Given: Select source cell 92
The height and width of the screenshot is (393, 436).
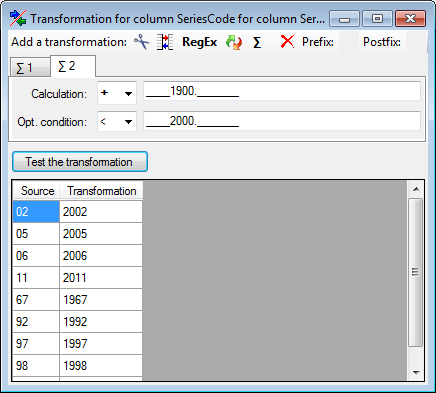Looking at the screenshot, I should tap(36, 322).
